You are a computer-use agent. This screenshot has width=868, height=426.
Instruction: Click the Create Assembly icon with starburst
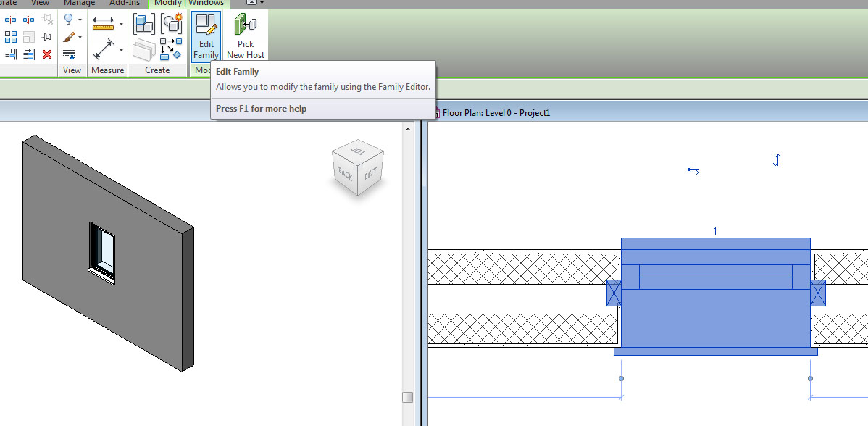pos(172,22)
